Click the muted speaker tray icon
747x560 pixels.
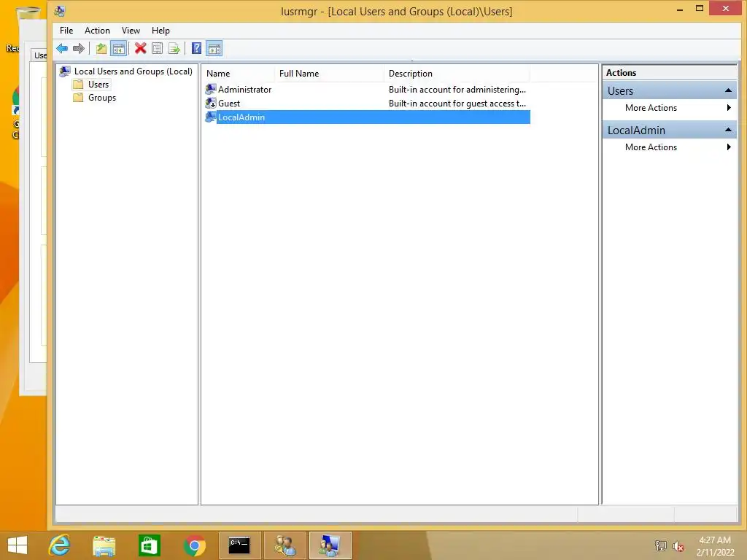[x=678, y=546]
